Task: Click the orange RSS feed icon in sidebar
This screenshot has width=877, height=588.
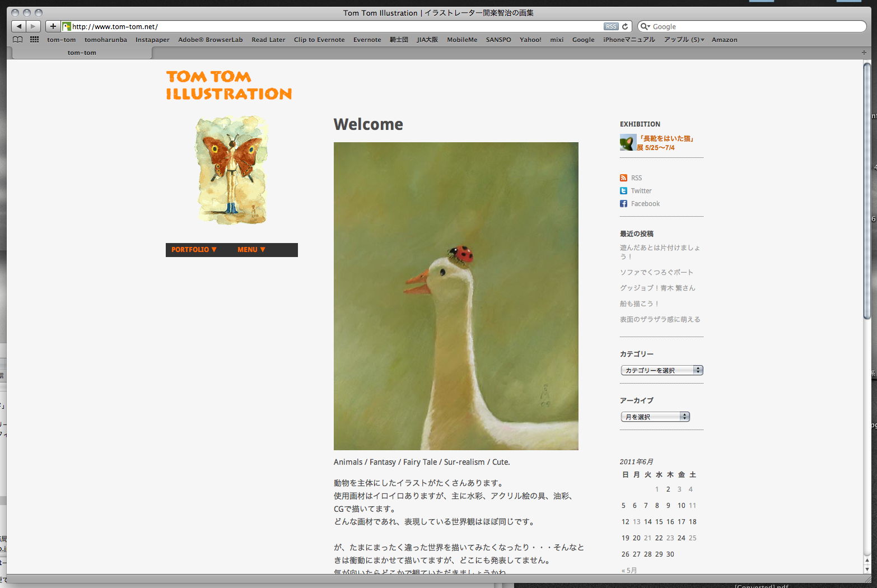Action: pos(623,178)
